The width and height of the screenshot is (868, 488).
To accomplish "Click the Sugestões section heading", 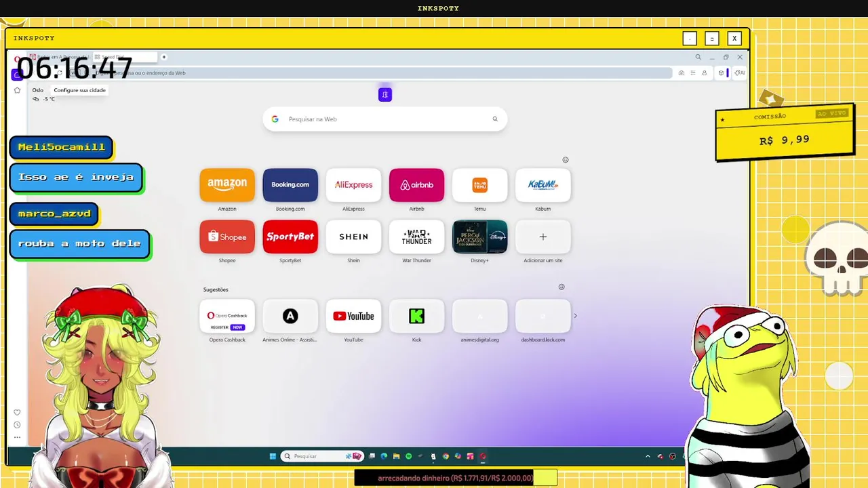I will [216, 289].
